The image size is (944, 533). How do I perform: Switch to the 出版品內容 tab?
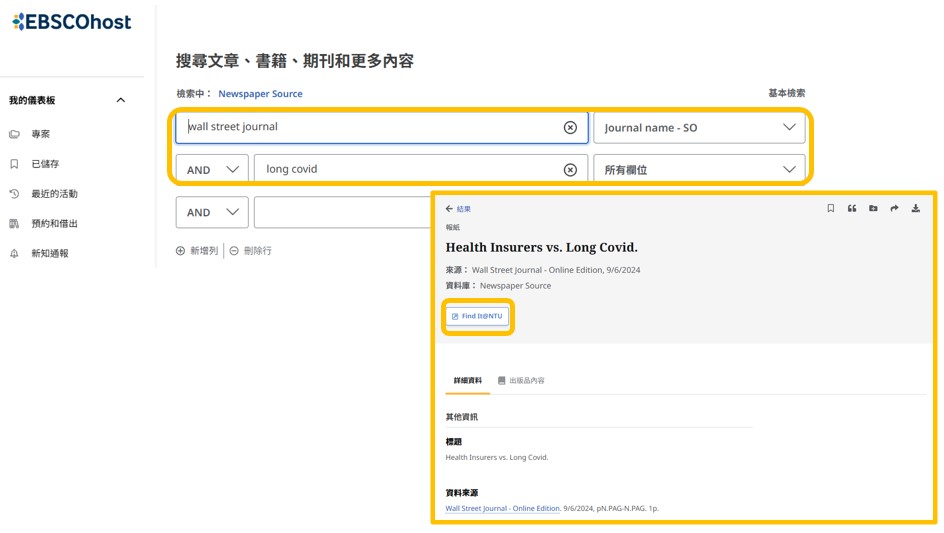tap(521, 381)
